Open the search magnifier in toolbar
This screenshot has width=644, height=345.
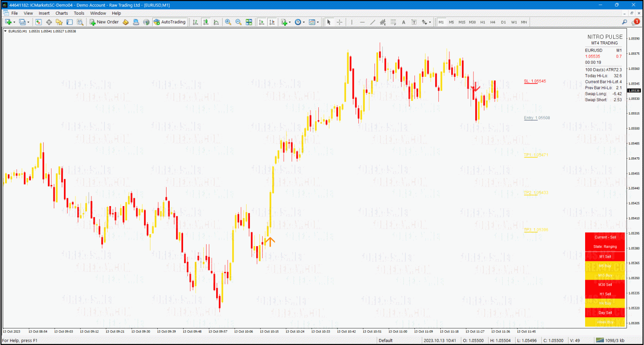tap(624, 22)
